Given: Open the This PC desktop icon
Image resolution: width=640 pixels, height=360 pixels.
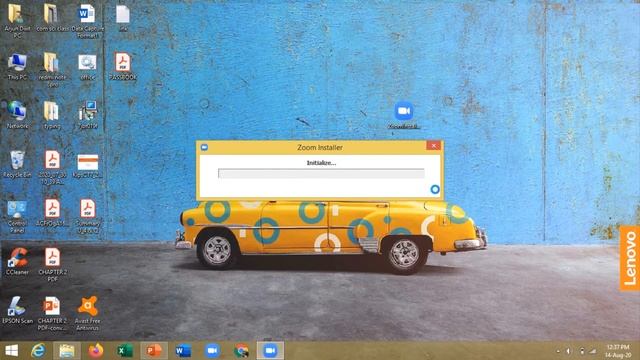Looking at the screenshot, I should click(x=17, y=65).
